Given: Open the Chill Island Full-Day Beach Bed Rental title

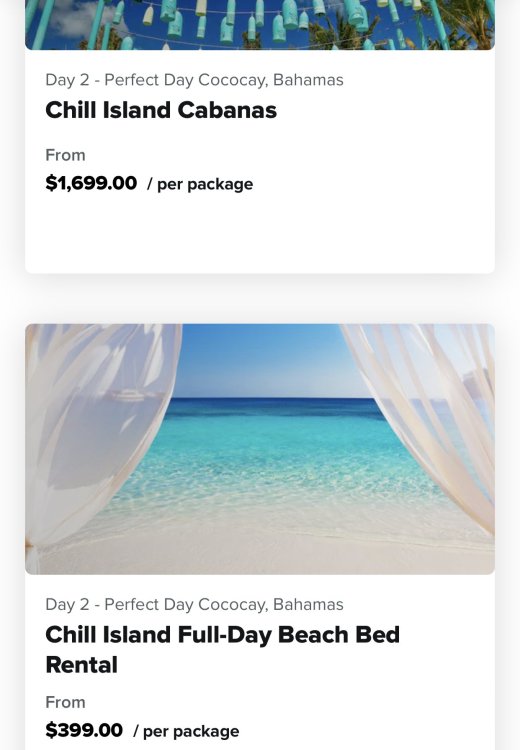Looking at the screenshot, I should click(x=222, y=650).
